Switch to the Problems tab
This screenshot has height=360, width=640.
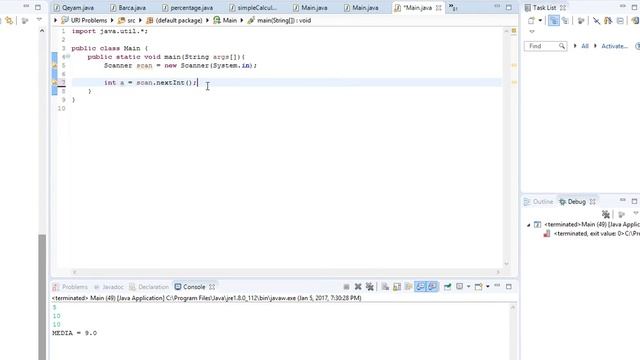point(70,287)
